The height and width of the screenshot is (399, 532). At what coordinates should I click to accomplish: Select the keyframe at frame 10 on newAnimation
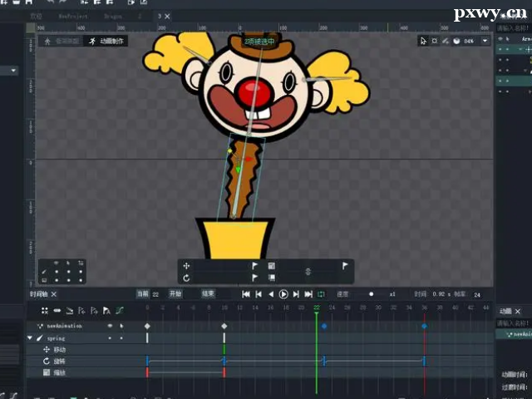[x=224, y=327]
